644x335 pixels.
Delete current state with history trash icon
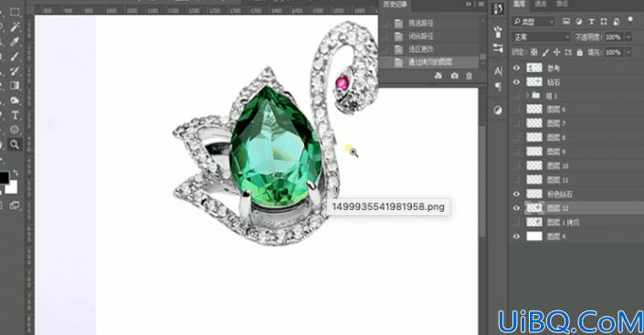(469, 76)
